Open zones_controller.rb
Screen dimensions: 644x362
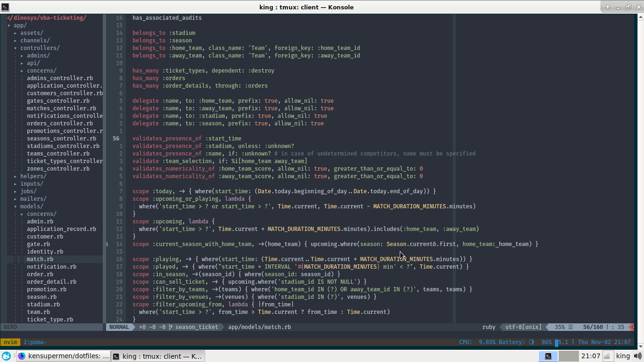(58, 169)
